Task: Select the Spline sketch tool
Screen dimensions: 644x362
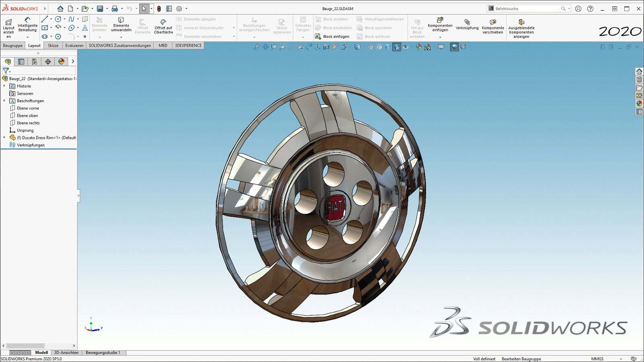Action: [x=71, y=19]
